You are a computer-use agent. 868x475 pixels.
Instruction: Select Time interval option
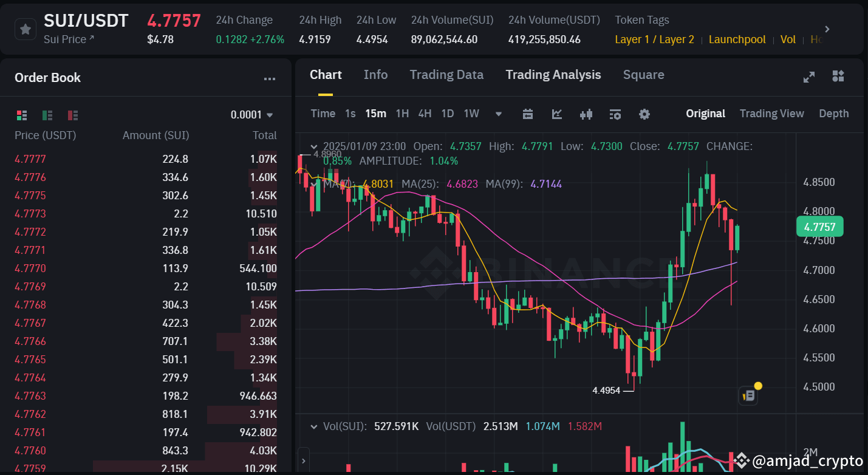[323, 114]
